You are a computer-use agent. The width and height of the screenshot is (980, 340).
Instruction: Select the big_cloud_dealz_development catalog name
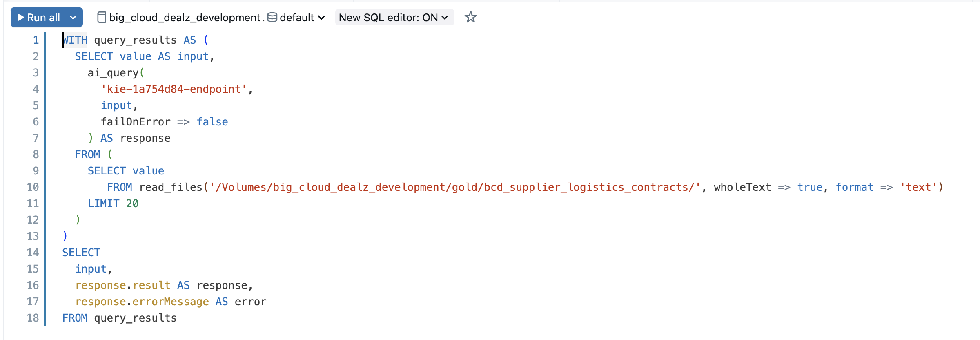tap(185, 18)
